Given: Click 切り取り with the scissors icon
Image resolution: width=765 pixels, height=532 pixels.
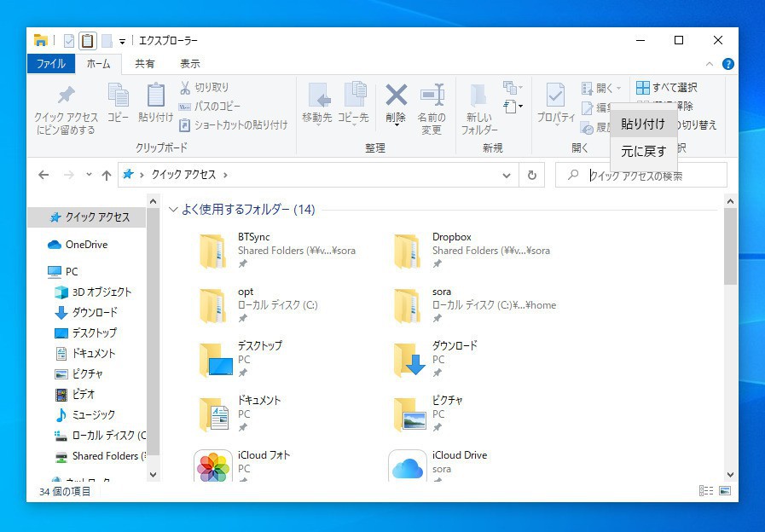Looking at the screenshot, I should point(204,87).
